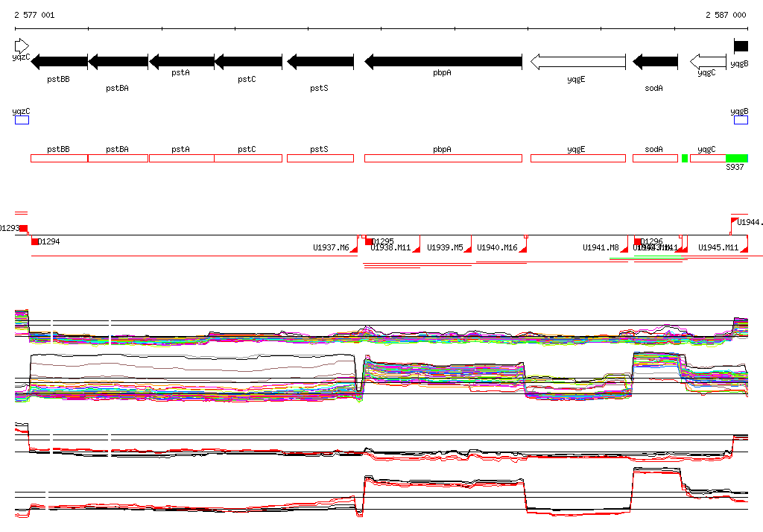Screen dimensions: 763x532
Task: Click the red yqgC segment box
Action: (708, 158)
